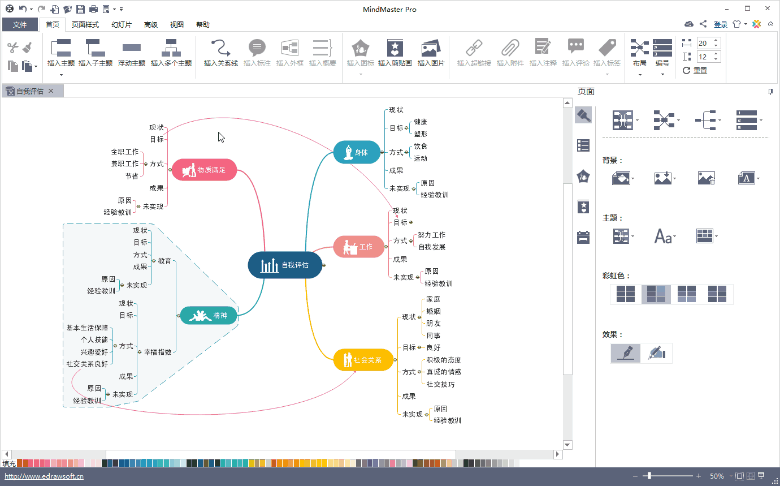
Task: Click the 登录 (login) button
Action: point(719,24)
